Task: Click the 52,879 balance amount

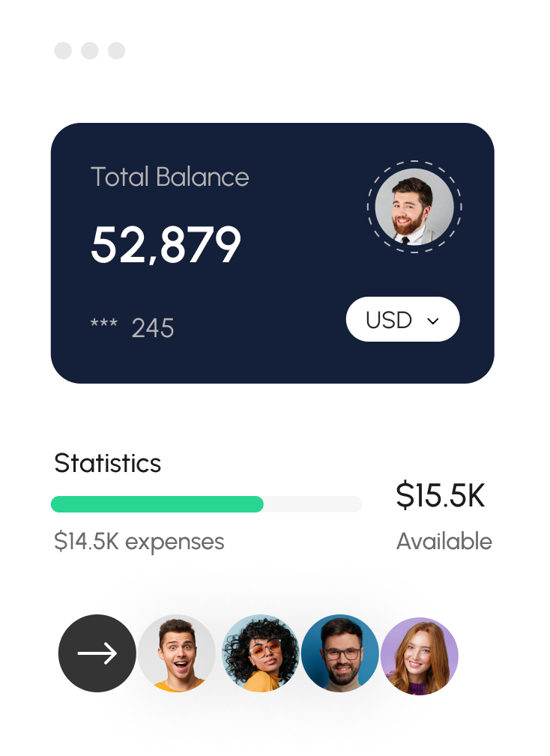Action: (x=166, y=245)
